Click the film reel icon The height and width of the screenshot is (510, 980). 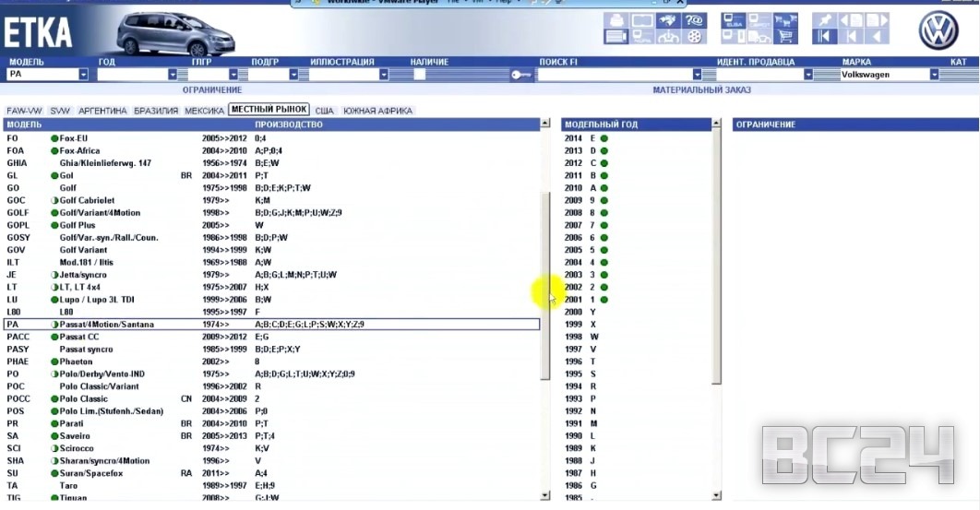(x=694, y=37)
